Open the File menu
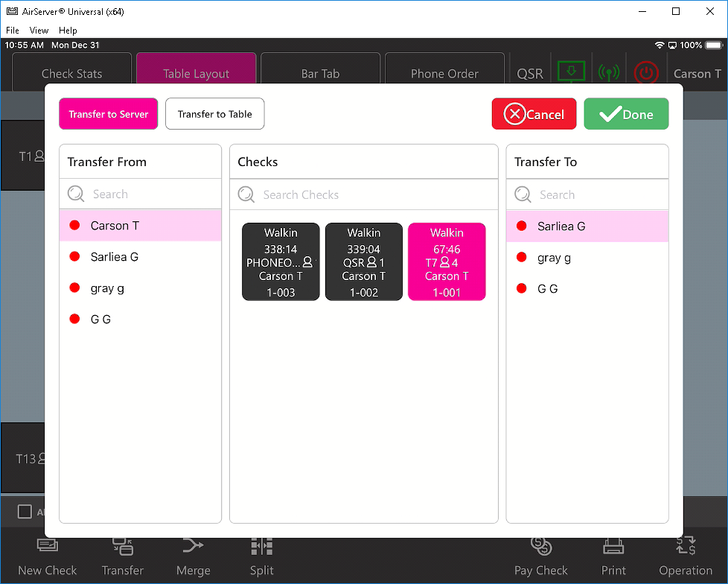 tap(13, 31)
